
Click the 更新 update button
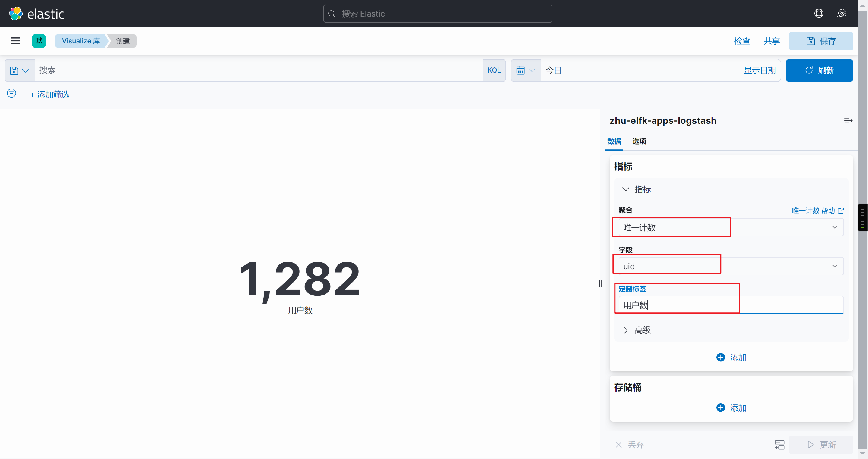click(821, 445)
